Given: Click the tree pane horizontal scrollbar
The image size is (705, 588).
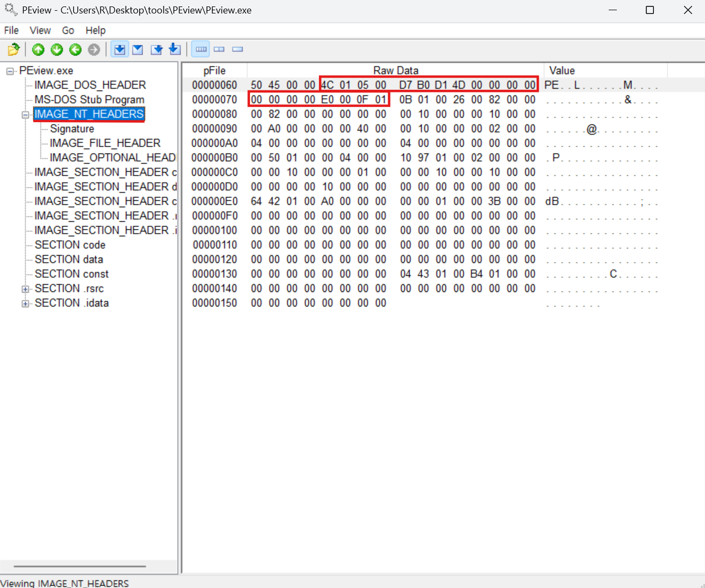Looking at the screenshot, I should (80, 566).
